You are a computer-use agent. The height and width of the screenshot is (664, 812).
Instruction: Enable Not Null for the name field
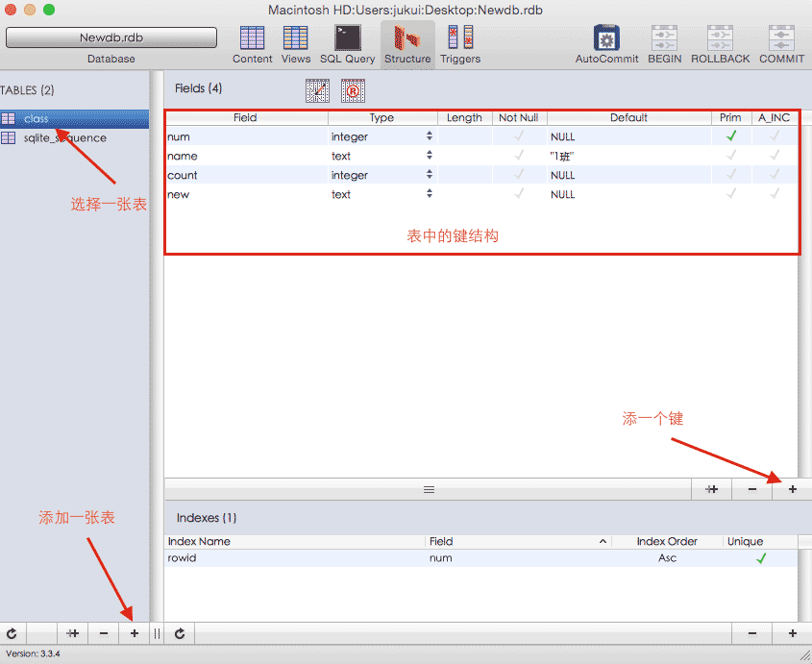click(519, 156)
